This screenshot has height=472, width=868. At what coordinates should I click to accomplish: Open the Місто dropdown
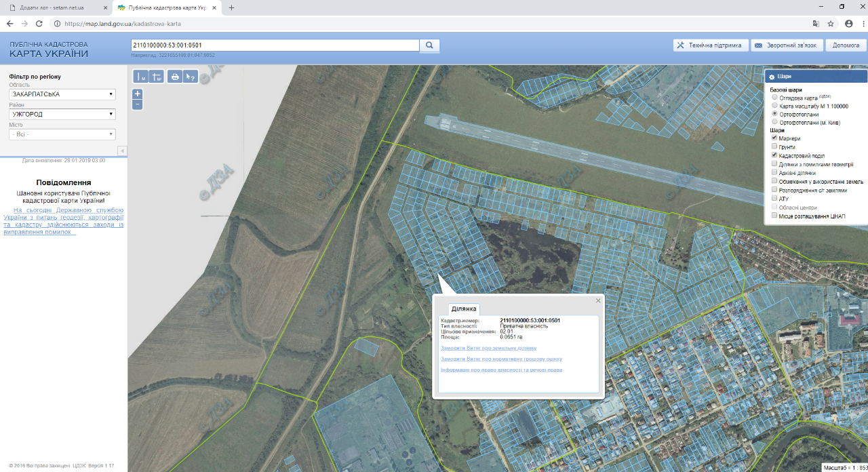(x=62, y=134)
